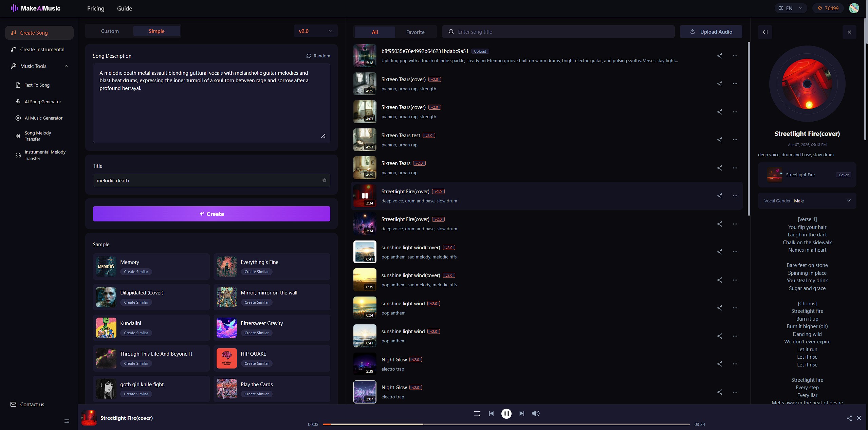Open the v2.0 model version dropdown

click(x=315, y=31)
